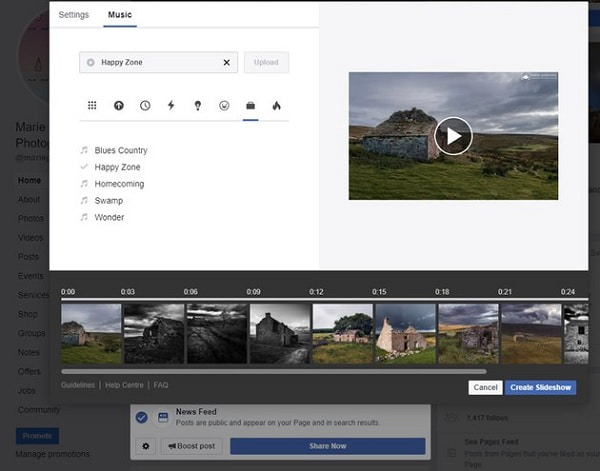Viewport: 600px width, 471px height.
Task: Select the smiley face music category
Action: 224,105
